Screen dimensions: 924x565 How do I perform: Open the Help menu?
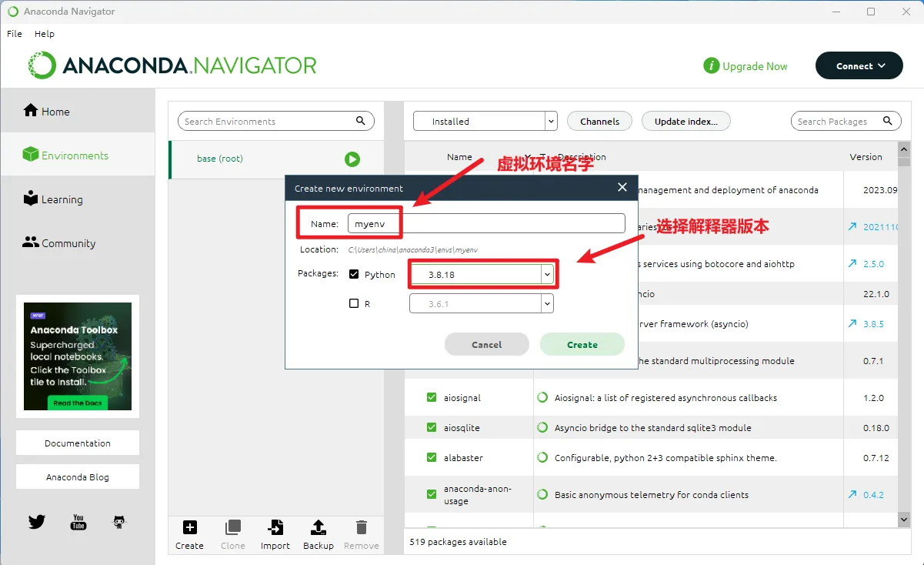coord(45,34)
